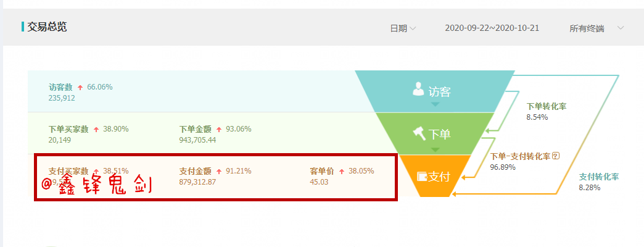Click the up arrow beside 下单金额
This screenshot has width=644, height=247.
click(219, 130)
